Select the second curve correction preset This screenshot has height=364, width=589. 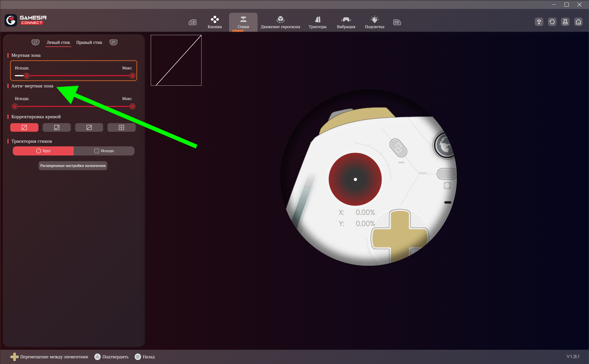57,127
